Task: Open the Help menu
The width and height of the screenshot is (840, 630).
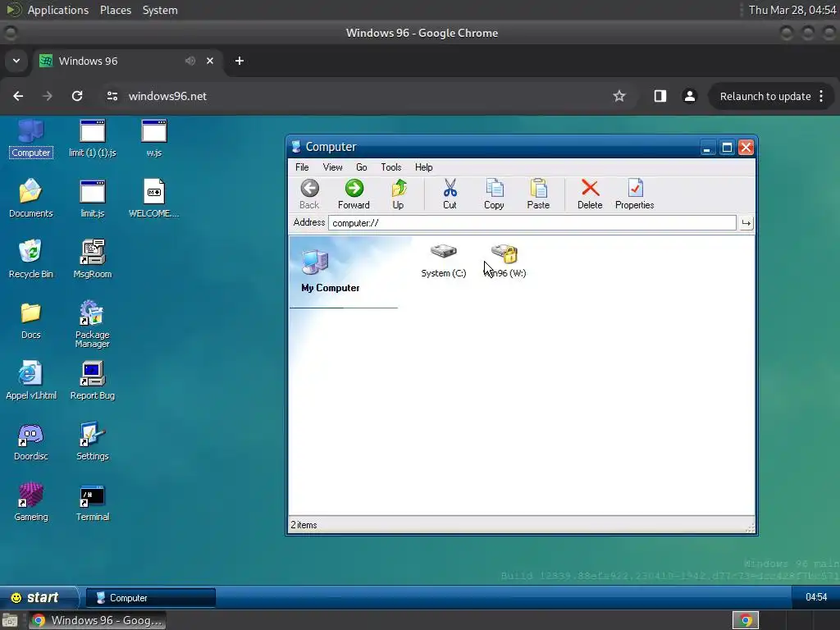Action: pos(424,167)
